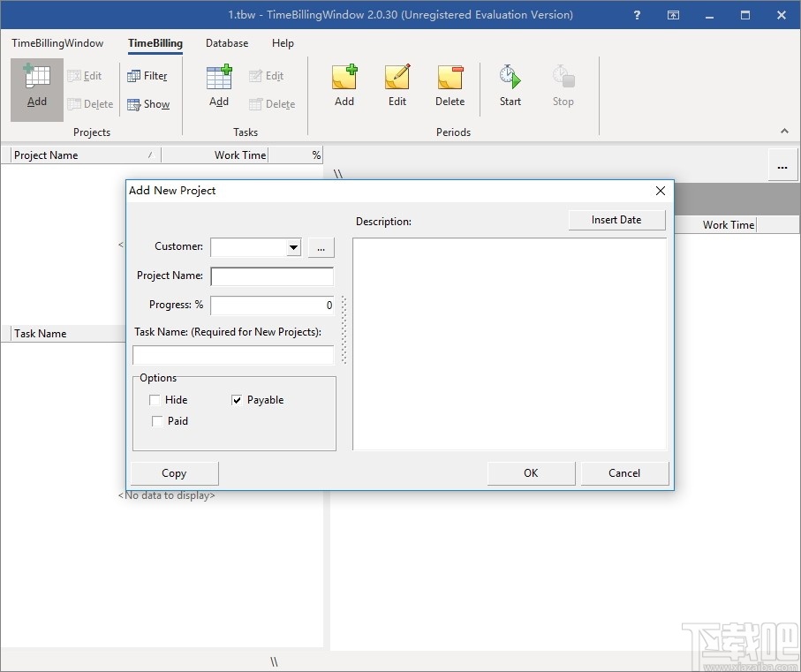
Task: Click the Cancel button
Action: coord(624,472)
